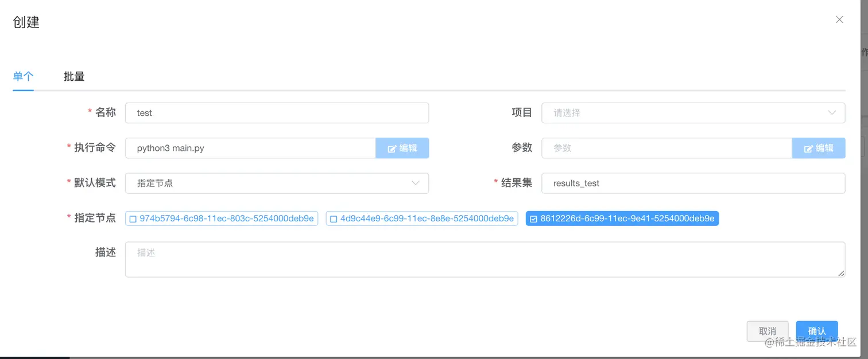Click the 描述 field label
The image size is (868, 359).
click(x=106, y=252)
